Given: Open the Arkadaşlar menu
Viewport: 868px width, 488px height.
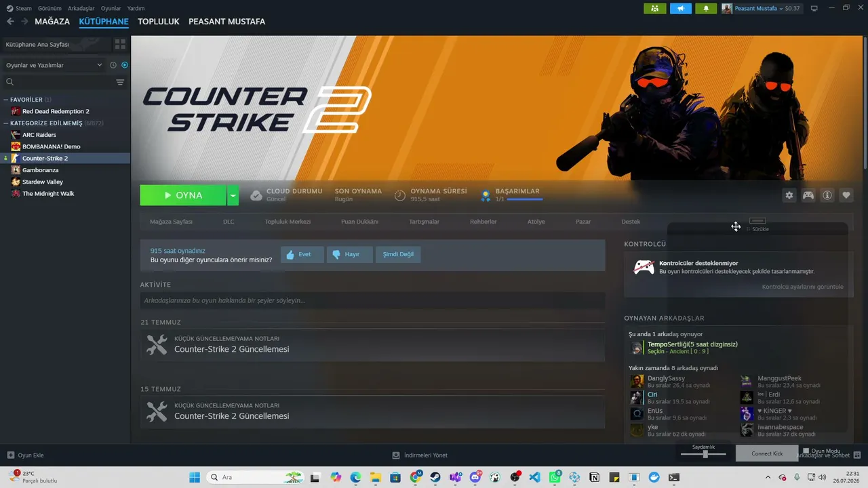Looking at the screenshot, I should pyautogui.click(x=81, y=8).
